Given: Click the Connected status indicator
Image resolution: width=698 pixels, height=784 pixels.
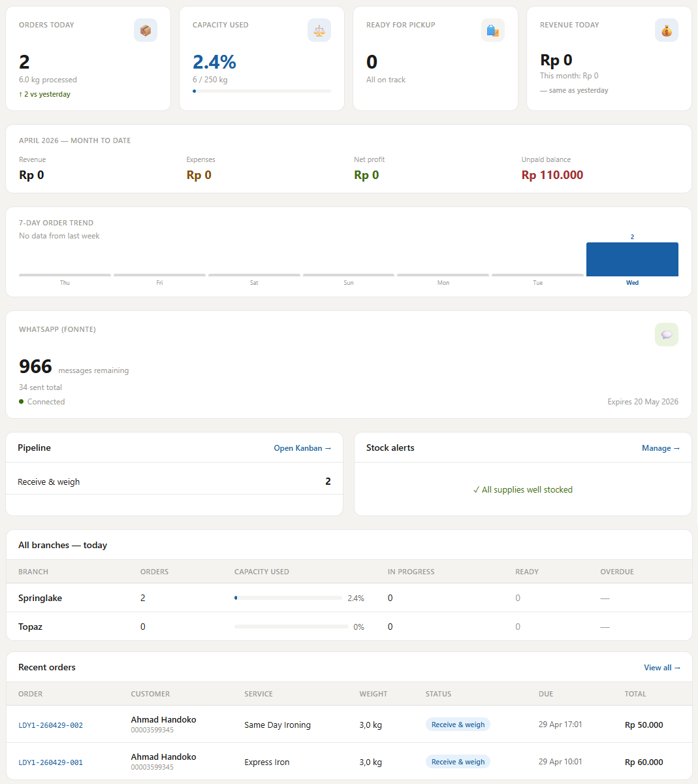Looking at the screenshot, I should tap(42, 402).
